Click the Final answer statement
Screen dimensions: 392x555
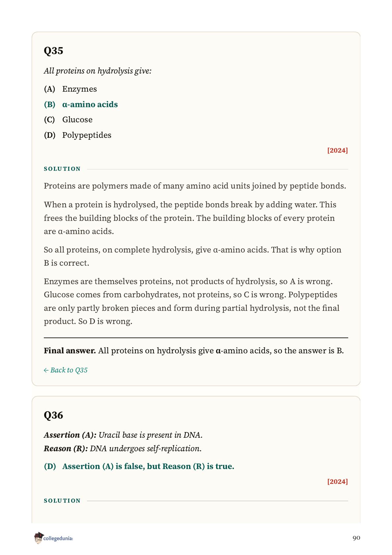(x=194, y=351)
